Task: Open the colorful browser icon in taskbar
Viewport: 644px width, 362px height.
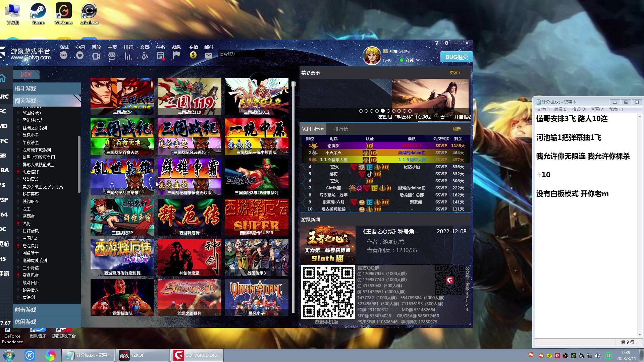Action: coord(51,355)
